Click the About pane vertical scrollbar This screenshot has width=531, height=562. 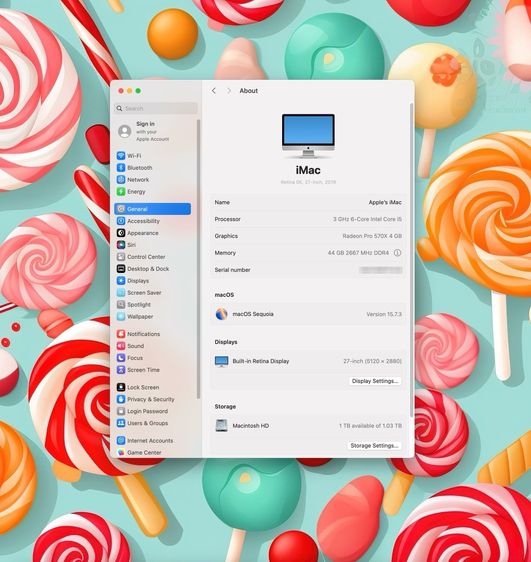point(411,260)
